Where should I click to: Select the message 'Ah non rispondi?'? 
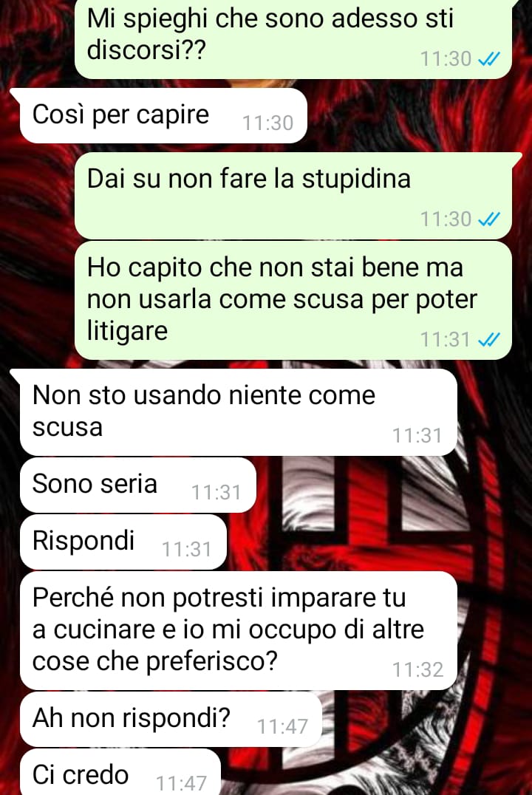pyautogui.click(x=171, y=719)
